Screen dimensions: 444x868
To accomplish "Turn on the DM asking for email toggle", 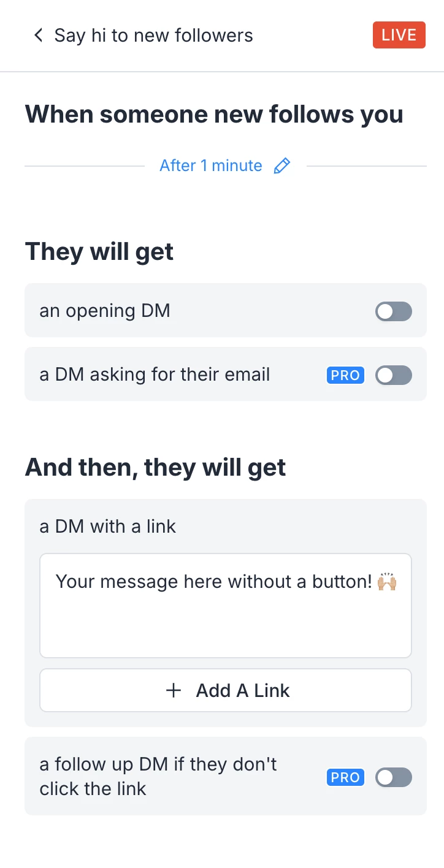I will (x=393, y=375).
